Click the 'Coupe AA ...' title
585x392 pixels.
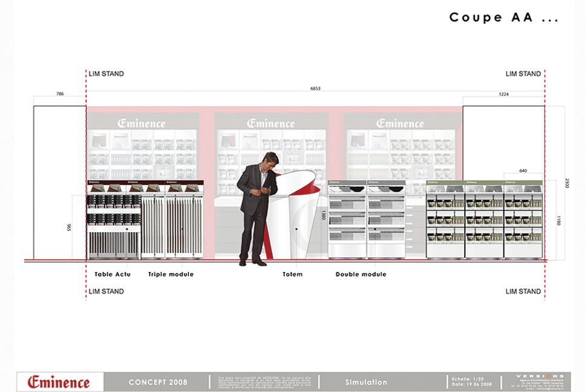coord(503,17)
